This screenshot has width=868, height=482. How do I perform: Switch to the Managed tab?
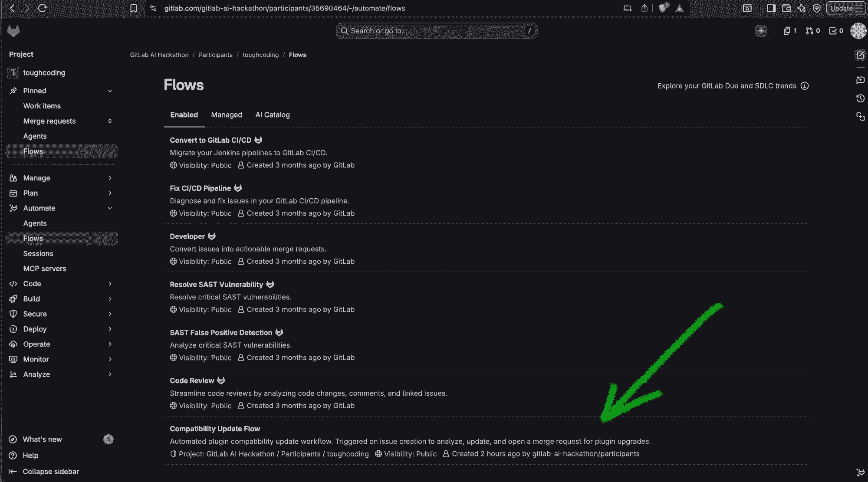[x=227, y=115]
